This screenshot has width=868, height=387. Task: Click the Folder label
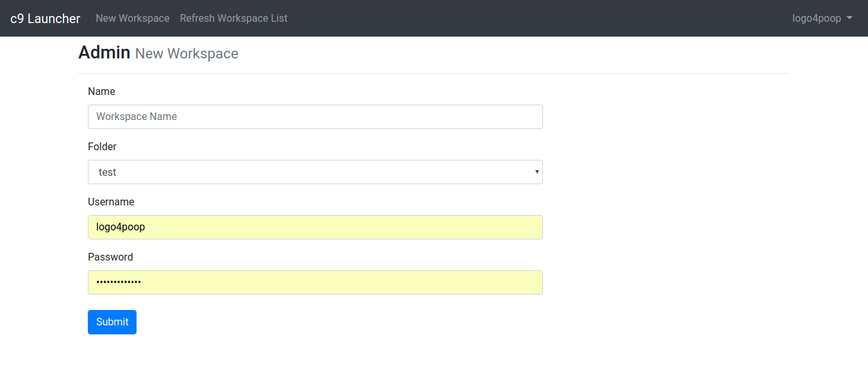(102, 146)
